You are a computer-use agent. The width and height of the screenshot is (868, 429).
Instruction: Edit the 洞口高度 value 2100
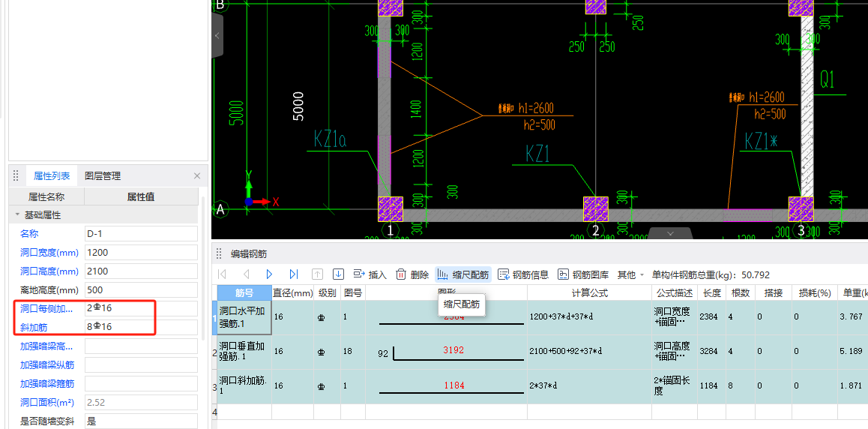coord(141,271)
